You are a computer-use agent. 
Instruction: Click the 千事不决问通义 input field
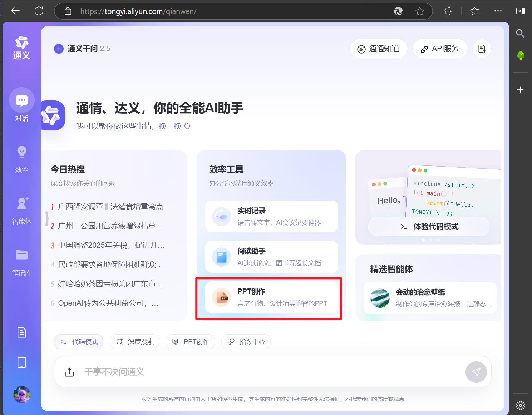[x=215, y=372]
